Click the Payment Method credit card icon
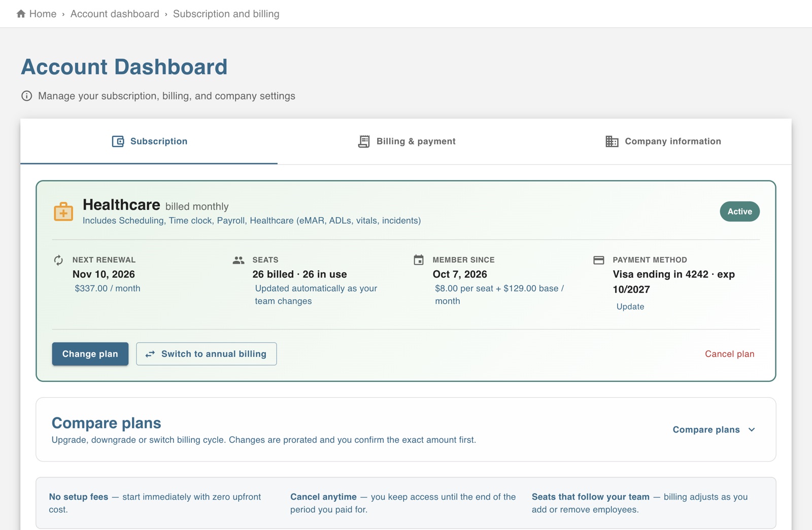This screenshot has height=530, width=812. tap(599, 260)
